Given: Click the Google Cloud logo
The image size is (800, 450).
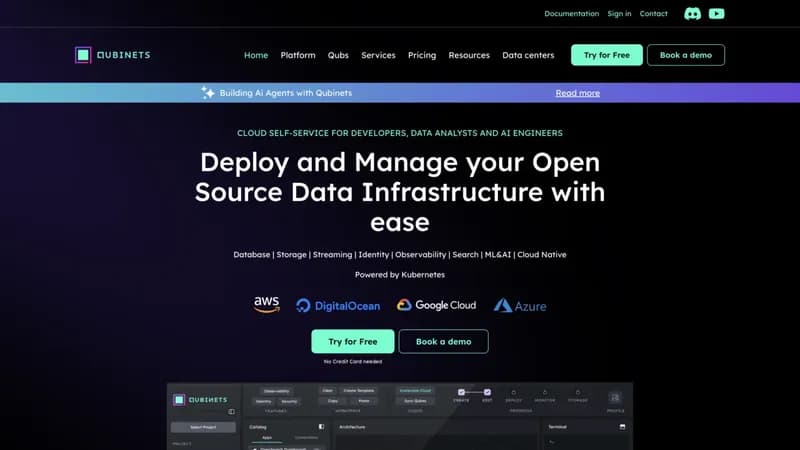Looking at the screenshot, I should (436, 305).
